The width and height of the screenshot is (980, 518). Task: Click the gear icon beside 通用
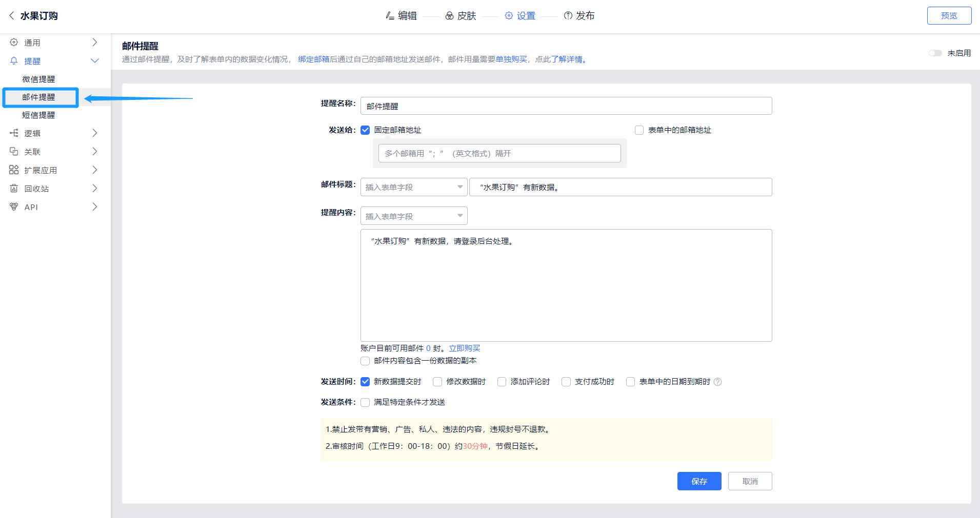pyautogui.click(x=14, y=43)
